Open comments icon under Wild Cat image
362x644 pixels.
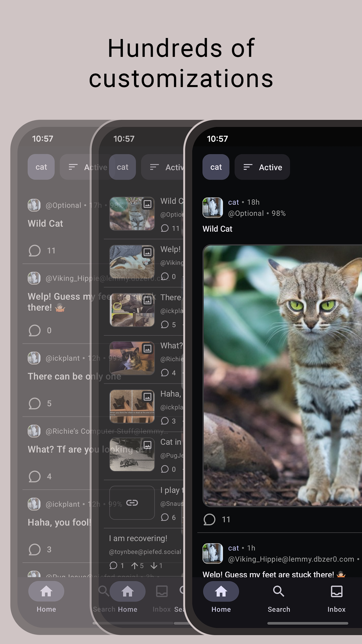tap(209, 519)
